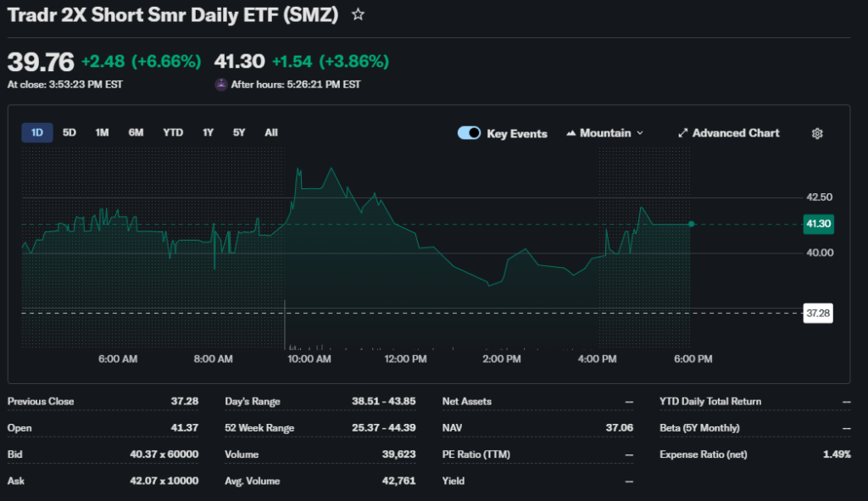Viewport: 868px width, 501px height.
Task: Show the All time range
Action: [x=271, y=132]
